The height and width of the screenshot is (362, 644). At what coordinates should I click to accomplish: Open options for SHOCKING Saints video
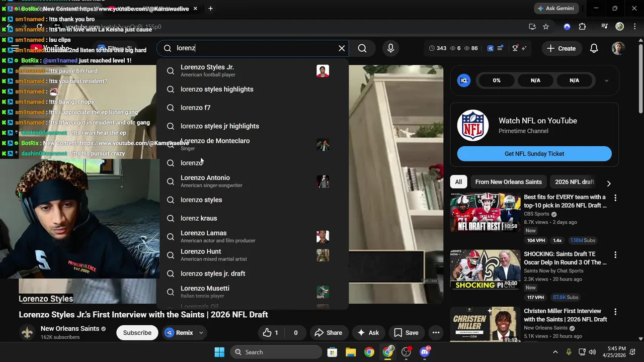(x=615, y=255)
